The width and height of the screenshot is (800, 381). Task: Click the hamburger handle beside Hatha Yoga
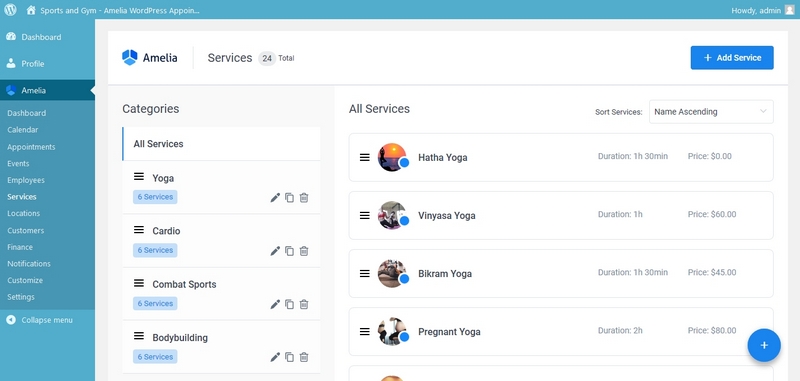[364, 158]
